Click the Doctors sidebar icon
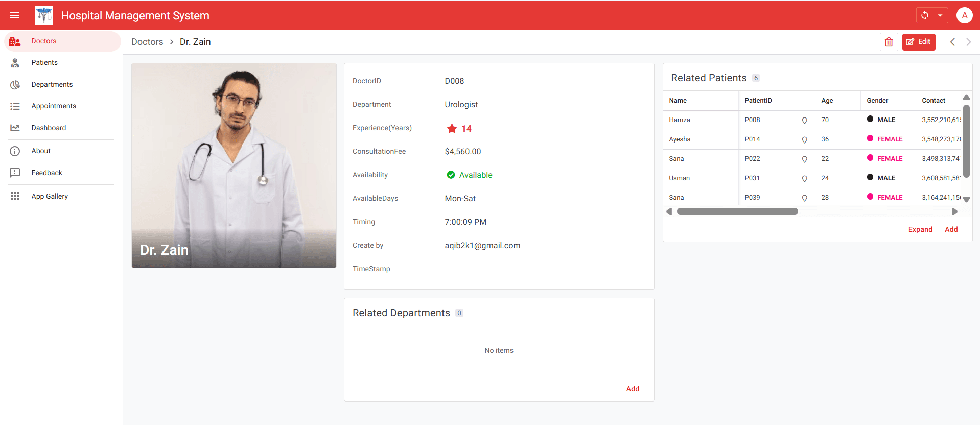This screenshot has width=980, height=425. pos(15,41)
